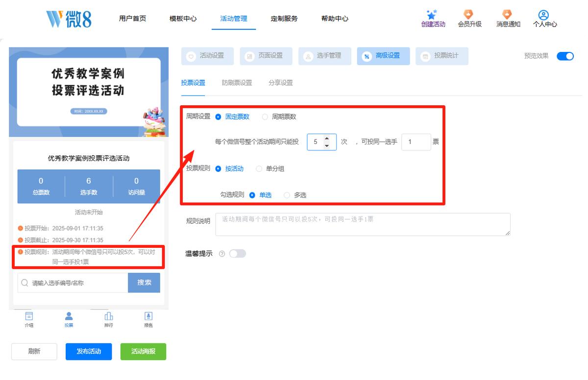Open 消息通知 notification icon
The width and height of the screenshot is (588, 380).
(x=507, y=14)
